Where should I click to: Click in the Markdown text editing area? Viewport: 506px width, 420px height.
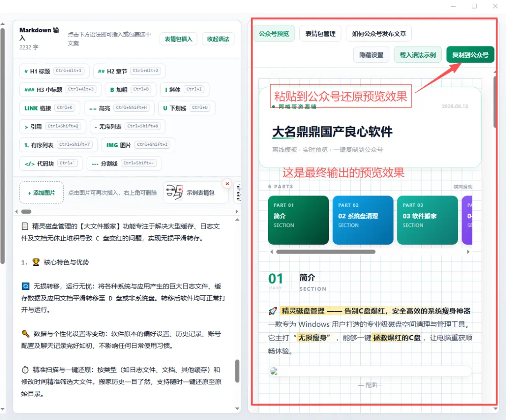(124, 314)
